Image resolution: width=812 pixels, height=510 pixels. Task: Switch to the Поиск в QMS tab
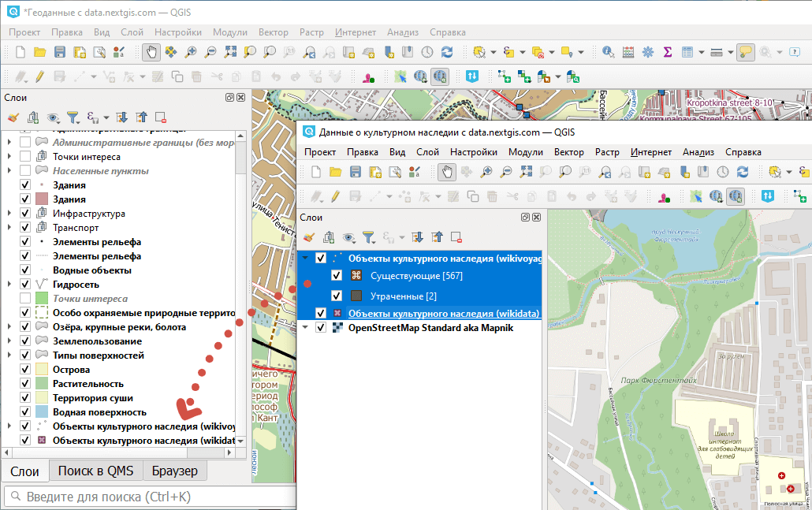(95, 471)
